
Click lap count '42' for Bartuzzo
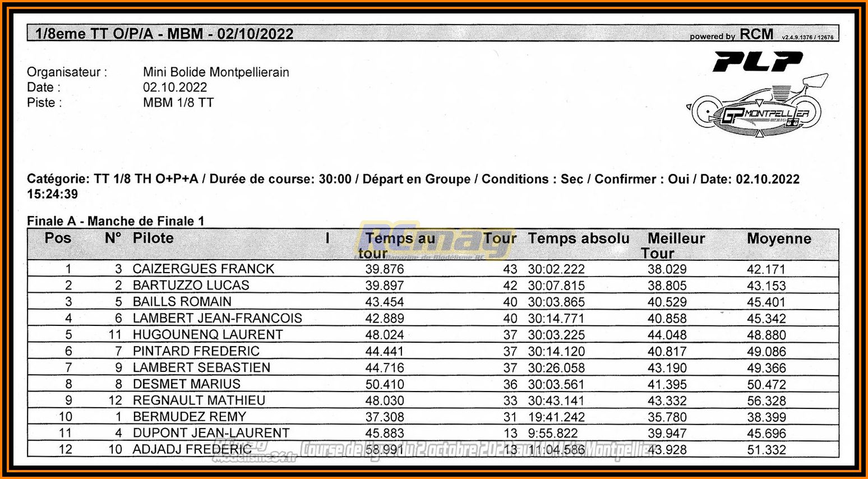510,285
